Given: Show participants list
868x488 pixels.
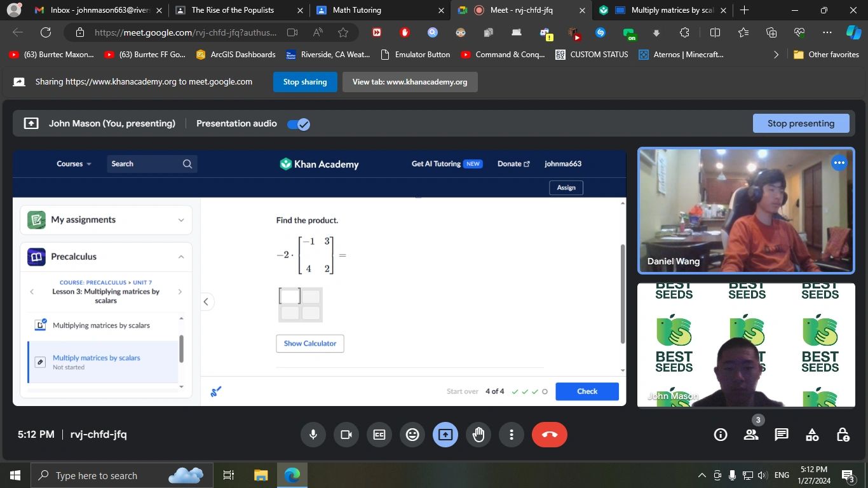Looking at the screenshot, I should coord(750,434).
